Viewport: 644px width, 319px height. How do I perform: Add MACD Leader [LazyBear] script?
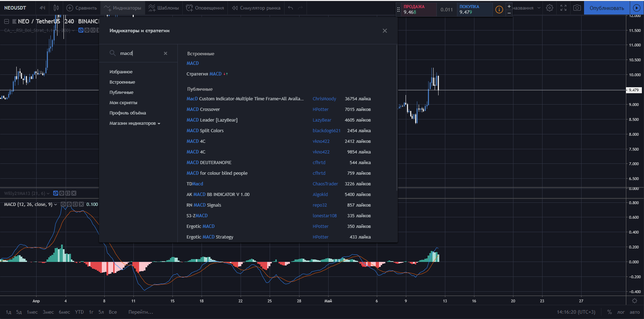tap(212, 120)
